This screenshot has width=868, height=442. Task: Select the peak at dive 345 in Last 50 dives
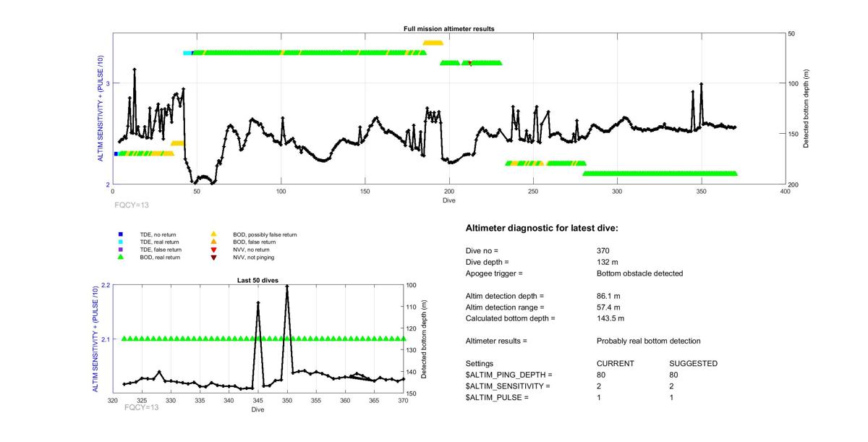(x=258, y=303)
